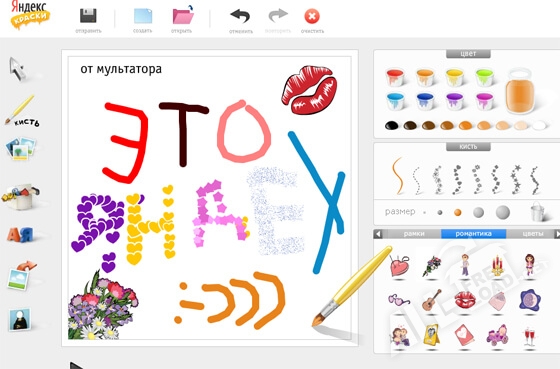
Task: Create a new drawing with blank page icon
Action: (143, 16)
